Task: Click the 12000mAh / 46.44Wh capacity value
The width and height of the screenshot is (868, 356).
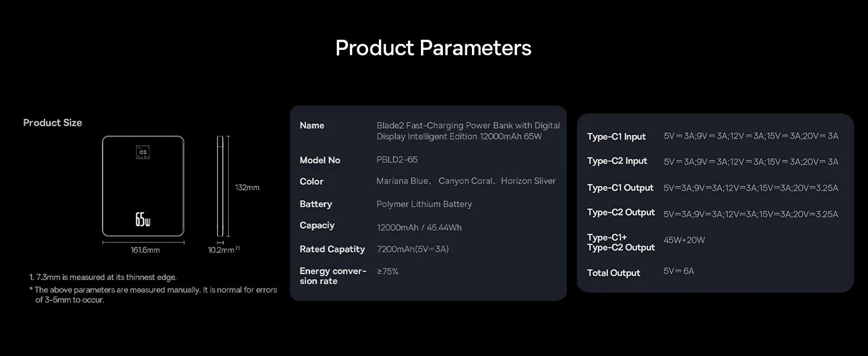Action: click(419, 228)
